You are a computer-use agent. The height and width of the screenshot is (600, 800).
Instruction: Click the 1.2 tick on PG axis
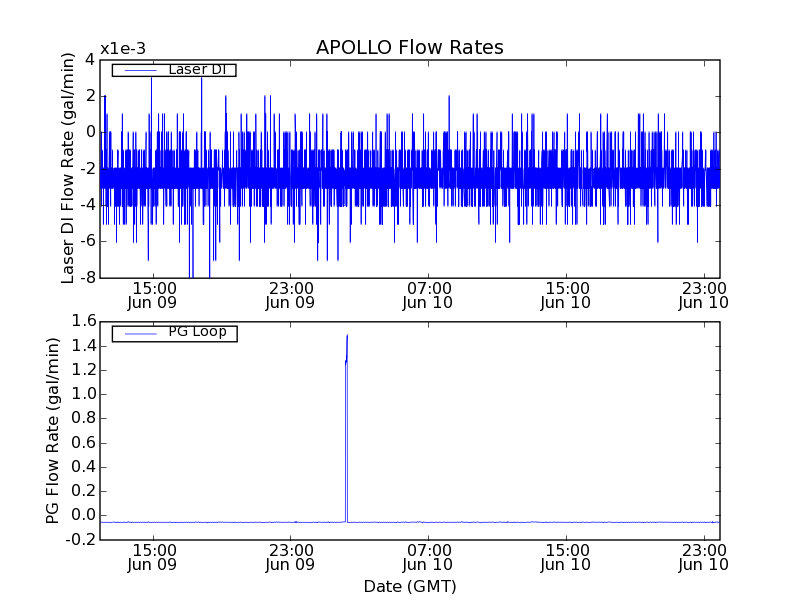pyautogui.click(x=84, y=370)
